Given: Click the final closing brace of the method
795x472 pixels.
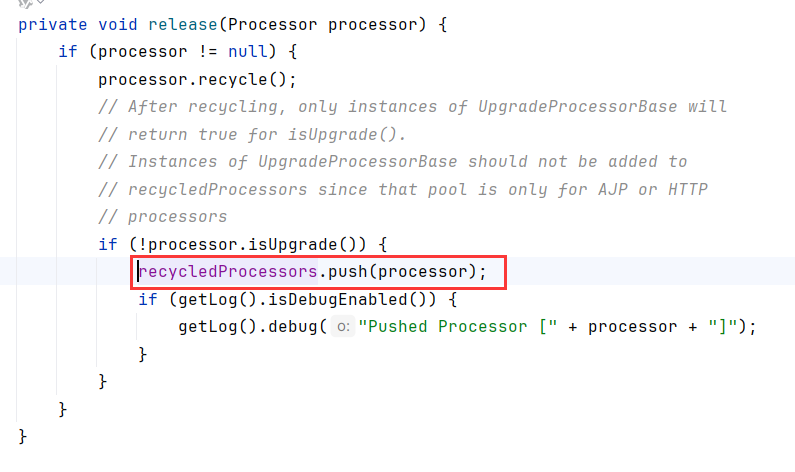Looking at the screenshot, I should pyautogui.click(x=22, y=437).
